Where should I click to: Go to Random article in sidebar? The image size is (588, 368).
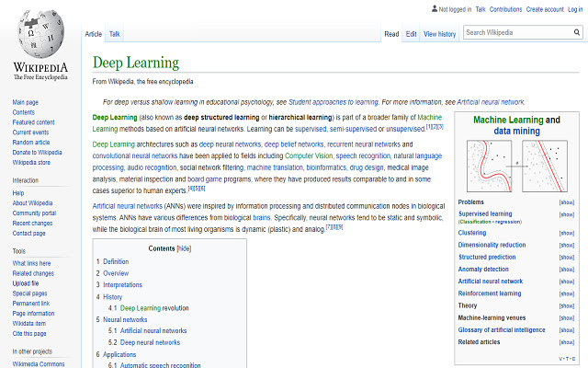tap(31, 142)
